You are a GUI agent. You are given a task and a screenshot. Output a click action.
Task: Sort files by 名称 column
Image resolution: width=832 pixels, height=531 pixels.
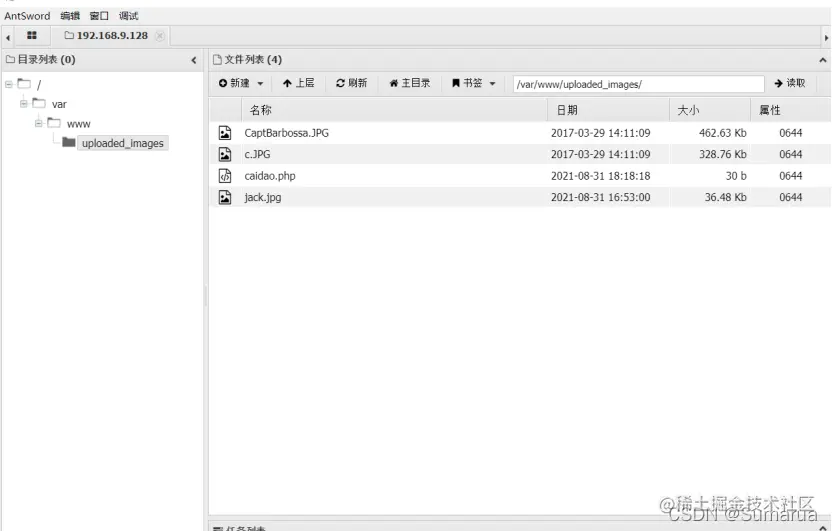point(394,110)
